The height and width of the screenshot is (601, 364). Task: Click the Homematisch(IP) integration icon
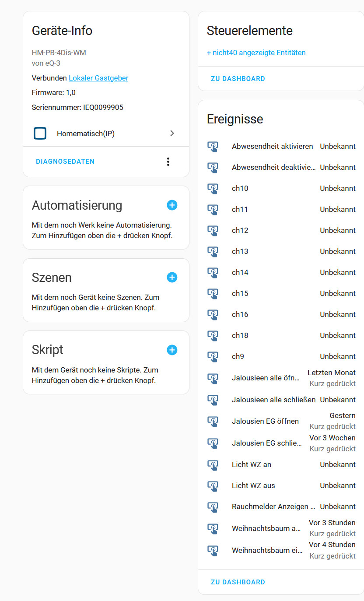40,134
